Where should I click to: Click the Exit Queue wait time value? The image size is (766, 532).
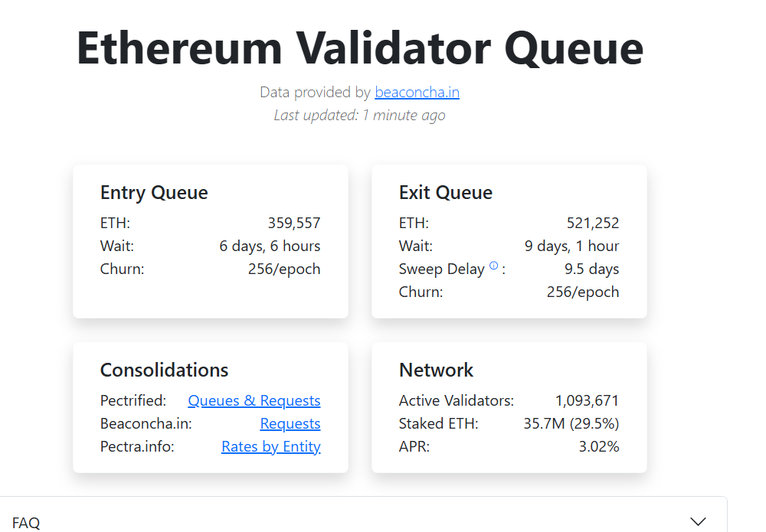pos(571,246)
